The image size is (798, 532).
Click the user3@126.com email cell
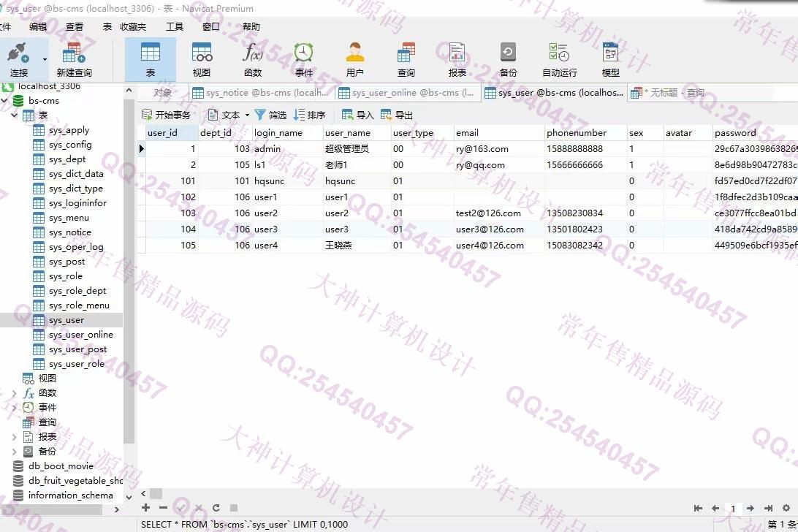coord(498,229)
